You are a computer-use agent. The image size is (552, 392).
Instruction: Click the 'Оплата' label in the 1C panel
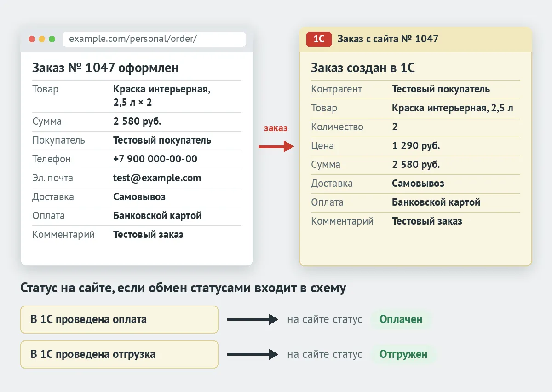click(327, 202)
